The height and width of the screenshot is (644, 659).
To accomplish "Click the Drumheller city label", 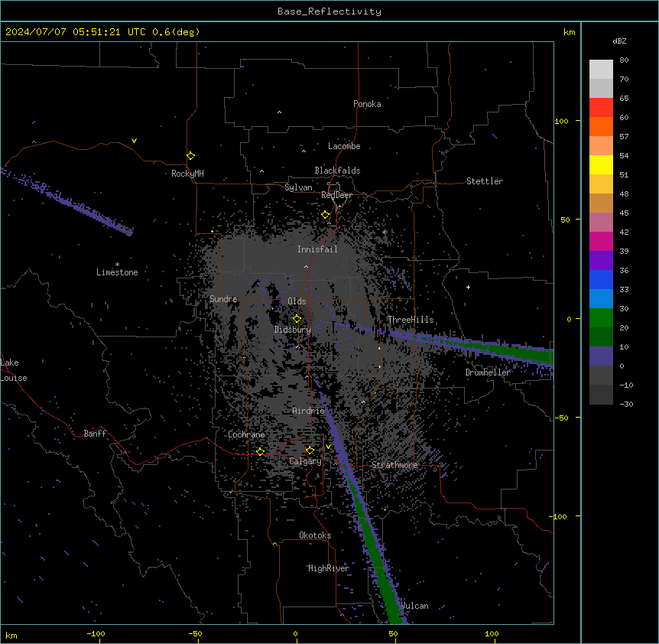I will tap(488, 372).
